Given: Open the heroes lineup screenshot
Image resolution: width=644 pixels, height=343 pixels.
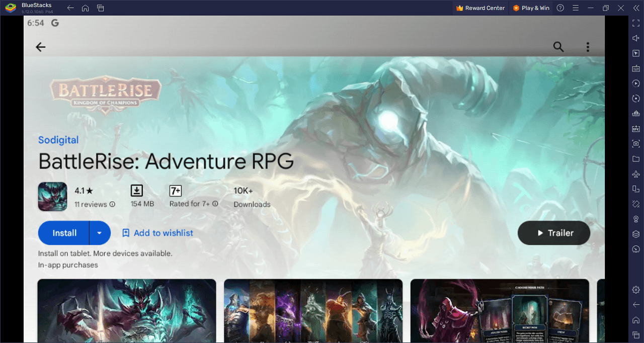Looking at the screenshot, I should [x=313, y=310].
